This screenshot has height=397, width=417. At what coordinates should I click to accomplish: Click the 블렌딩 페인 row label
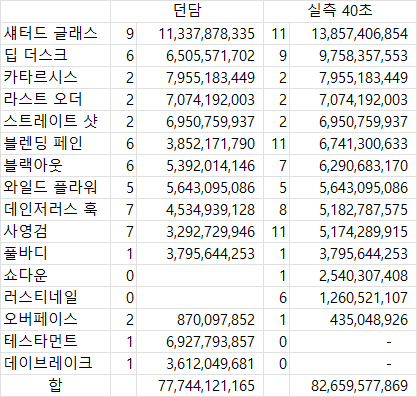[55, 143]
